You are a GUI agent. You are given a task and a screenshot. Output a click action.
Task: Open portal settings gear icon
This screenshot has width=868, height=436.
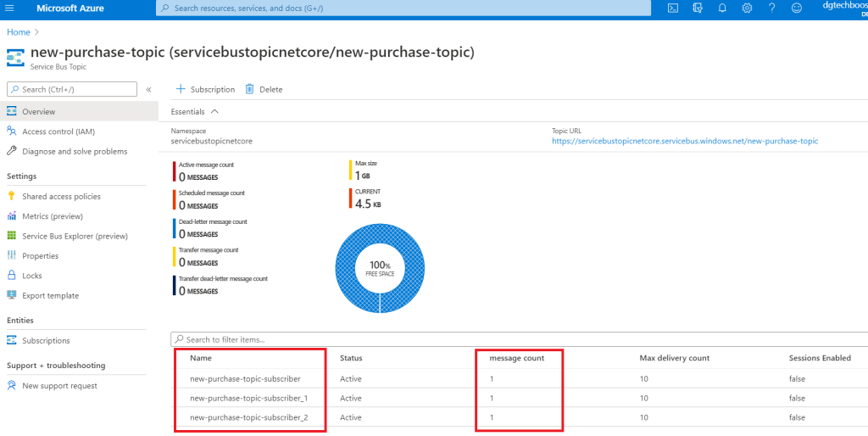coord(747,8)
